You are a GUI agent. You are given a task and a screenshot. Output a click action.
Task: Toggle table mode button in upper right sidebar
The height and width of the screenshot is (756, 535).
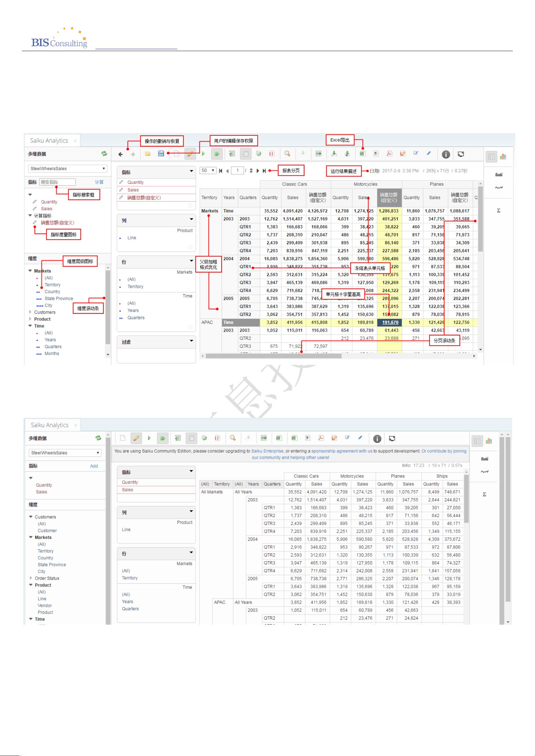[x=492, y=157]
